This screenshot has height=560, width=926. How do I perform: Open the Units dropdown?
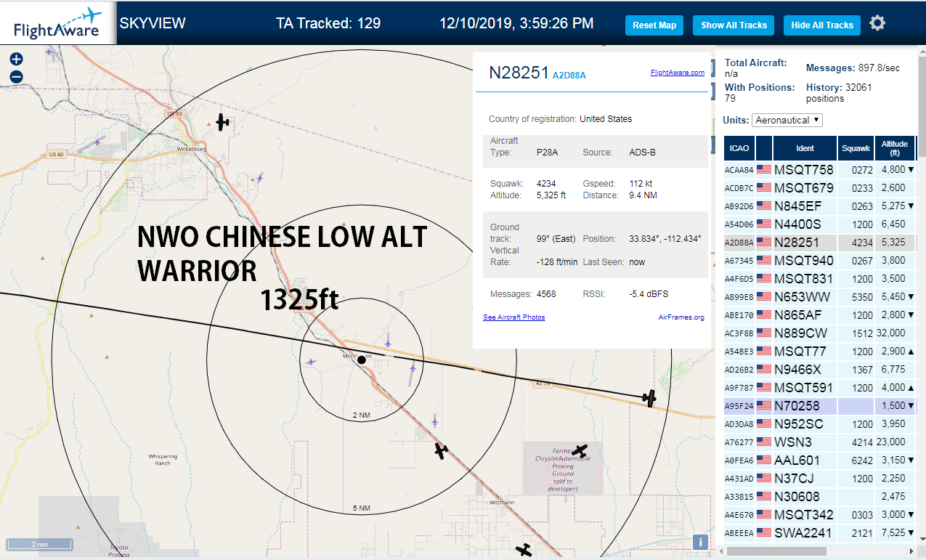(787, 120)
